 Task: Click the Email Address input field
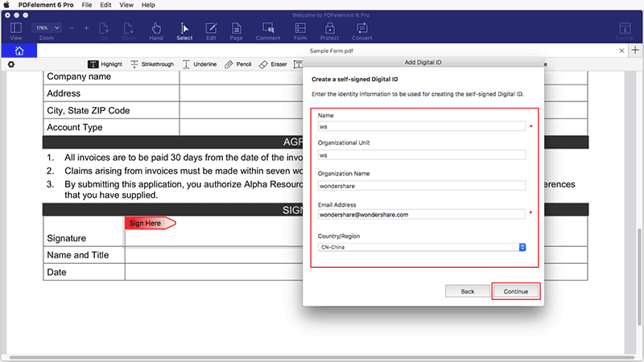(421, 214)
